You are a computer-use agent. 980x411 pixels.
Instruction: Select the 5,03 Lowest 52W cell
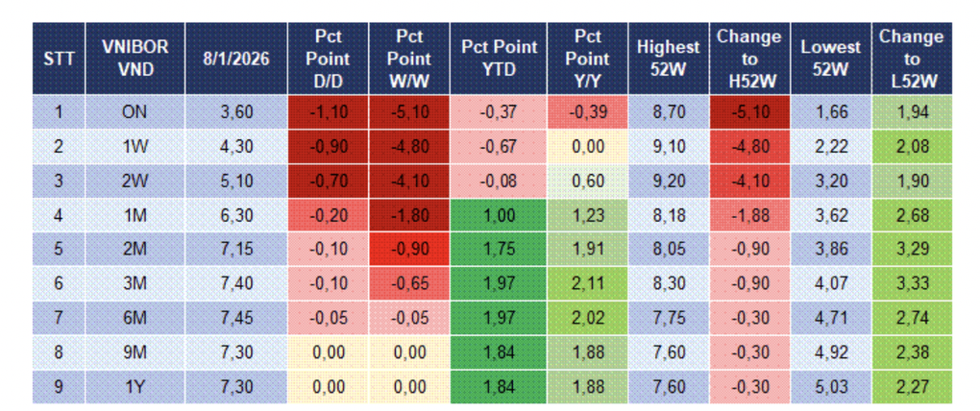tap(831, 386)
